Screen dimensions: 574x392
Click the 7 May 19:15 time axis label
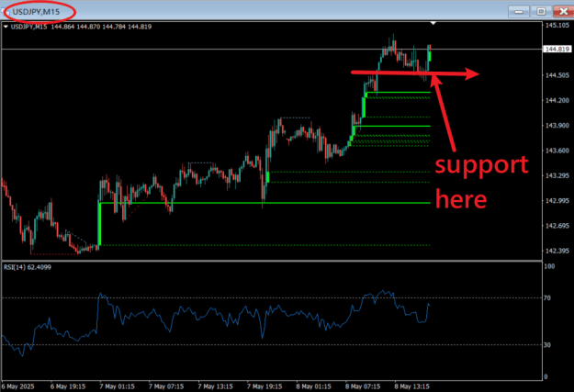tap(264, 386)
